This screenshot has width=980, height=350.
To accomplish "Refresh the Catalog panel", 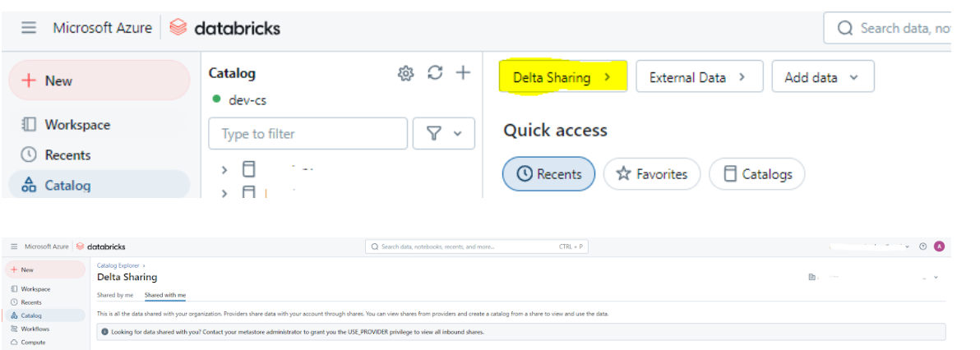I will tap(435, 73).
